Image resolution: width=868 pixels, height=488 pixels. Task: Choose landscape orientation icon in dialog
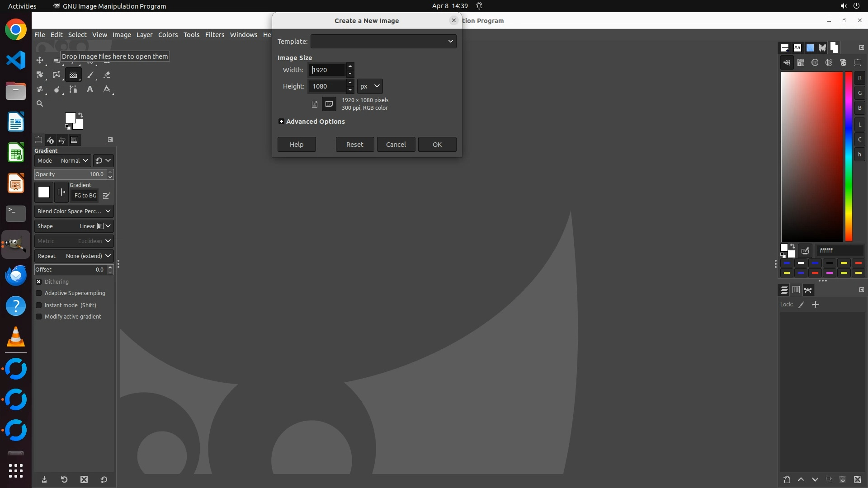point(329,104)
